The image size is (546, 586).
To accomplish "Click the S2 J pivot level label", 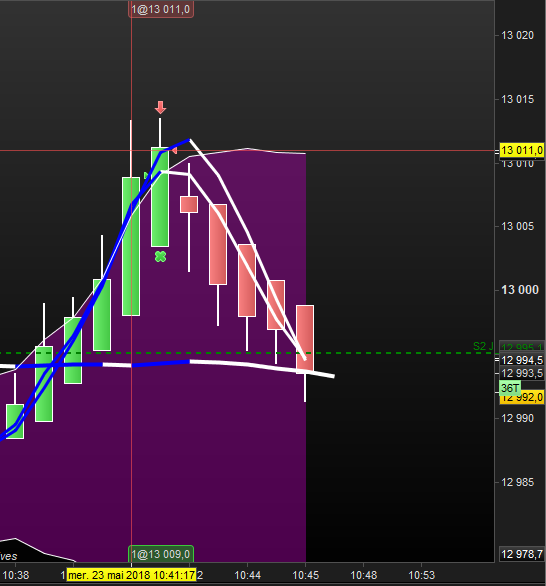I will pos(483,346).
